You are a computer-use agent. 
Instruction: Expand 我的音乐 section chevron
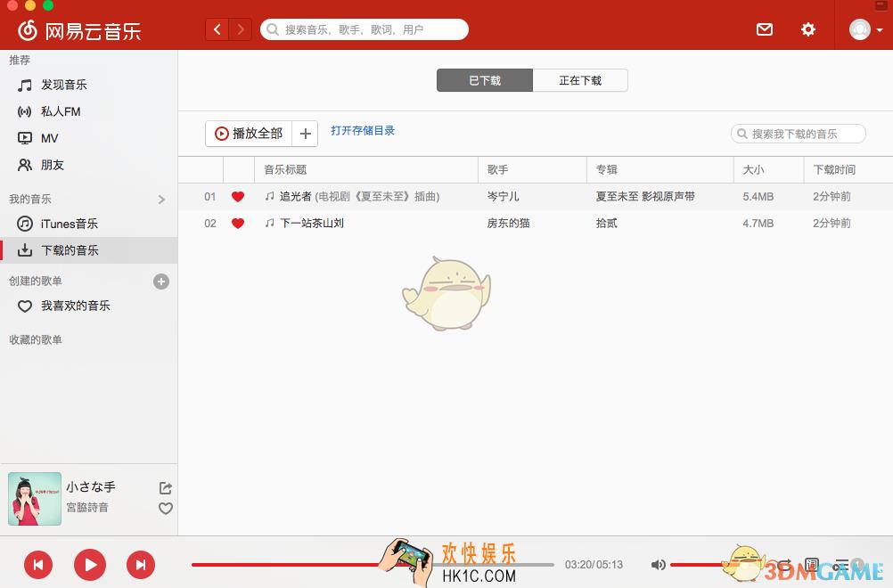161,200
